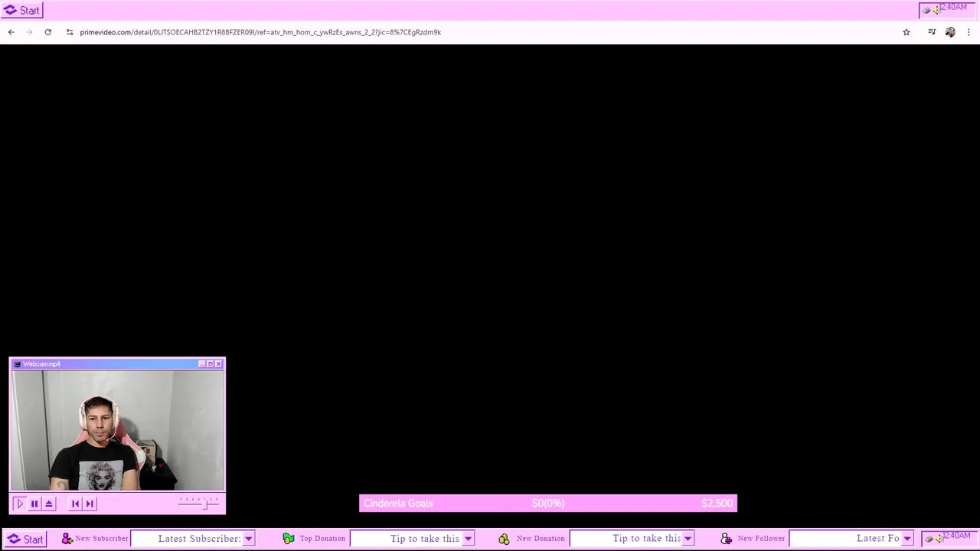The height and width of the screenshot is (551, 980).
Task: Minimize the Webcam.mp4 window
Action: tap(202, 364)
